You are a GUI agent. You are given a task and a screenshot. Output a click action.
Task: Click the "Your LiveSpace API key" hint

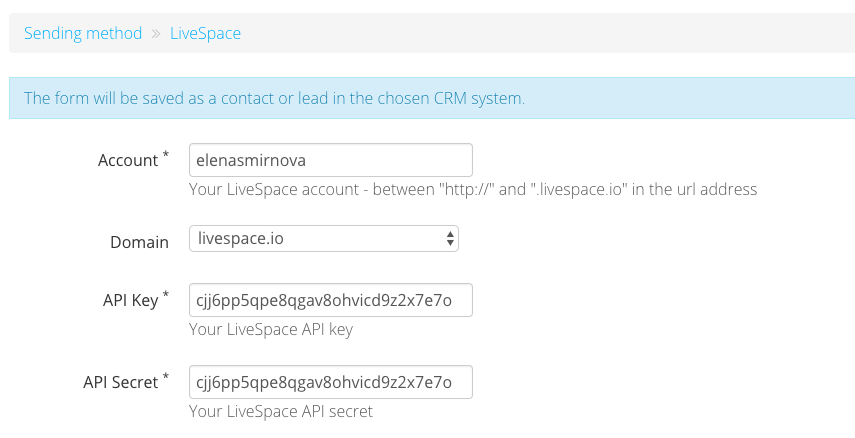271,329
